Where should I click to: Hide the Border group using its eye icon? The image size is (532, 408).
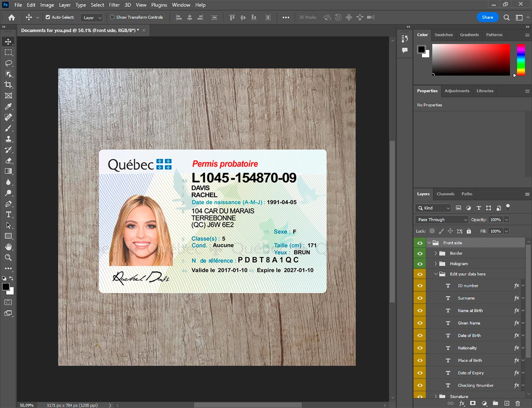(420, 253)
